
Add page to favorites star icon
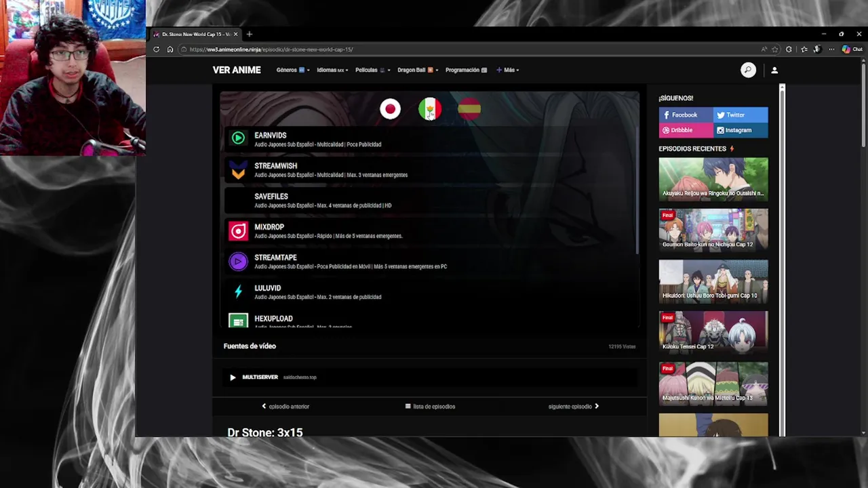pyautogui.click(x=775, y=49)
